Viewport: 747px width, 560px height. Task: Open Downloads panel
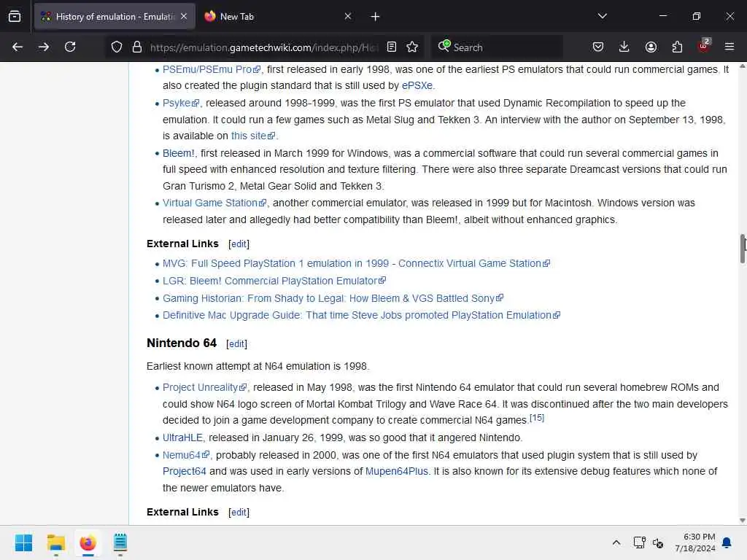pyautogui.click(x=624, y=47)
